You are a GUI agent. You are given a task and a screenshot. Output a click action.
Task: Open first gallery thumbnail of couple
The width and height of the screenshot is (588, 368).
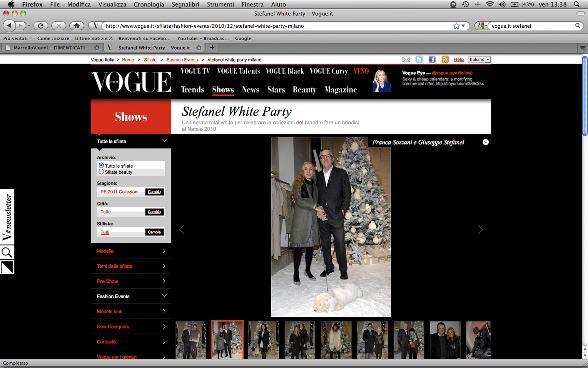click(x=191, y=340)
